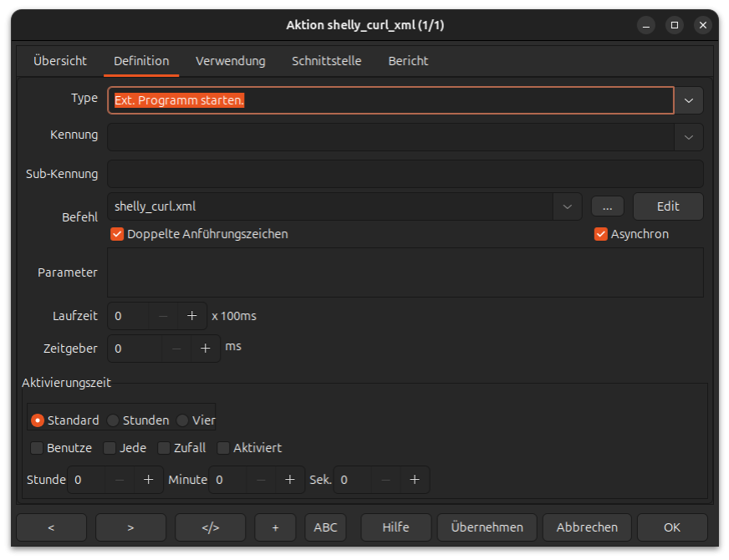Uncheck Doppelte Anführungszeichen checkbox
This screenshot has height=560, width=729.
(x=117, y=234)
